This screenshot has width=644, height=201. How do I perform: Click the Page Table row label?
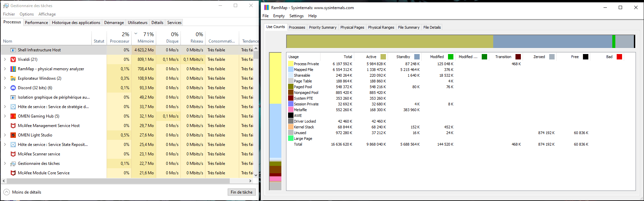tap(303, 81)
